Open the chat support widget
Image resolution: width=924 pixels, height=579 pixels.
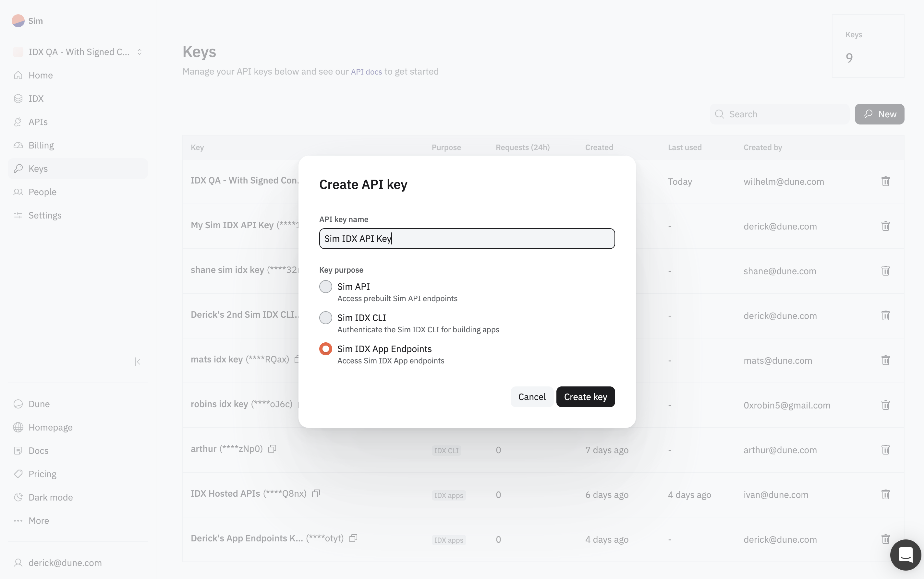coord(905,555)
